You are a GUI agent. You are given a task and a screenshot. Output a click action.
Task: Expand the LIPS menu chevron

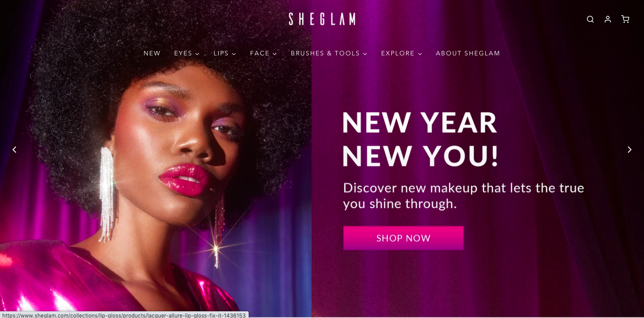234,54
